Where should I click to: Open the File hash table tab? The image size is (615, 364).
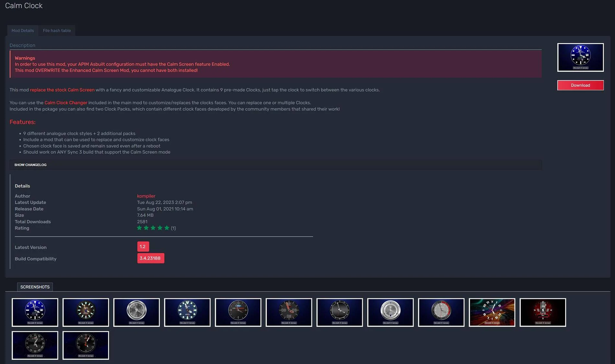57,30
